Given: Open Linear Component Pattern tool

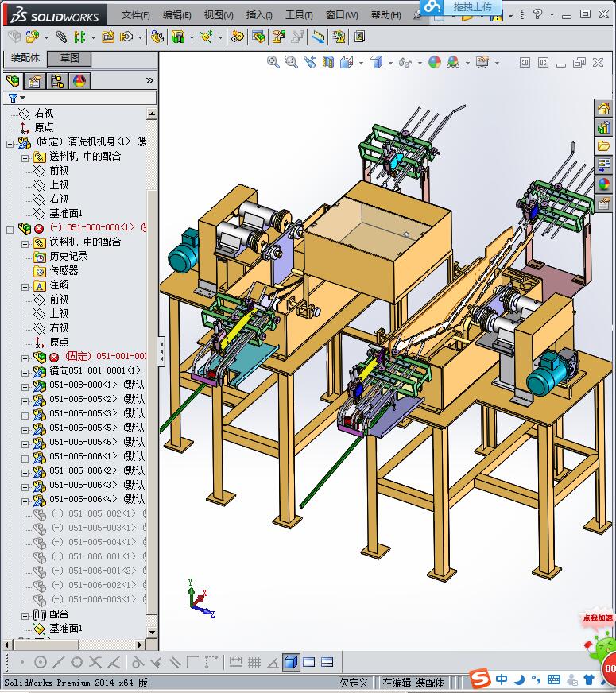Looking at the screenshot, I should click(79, 37).
